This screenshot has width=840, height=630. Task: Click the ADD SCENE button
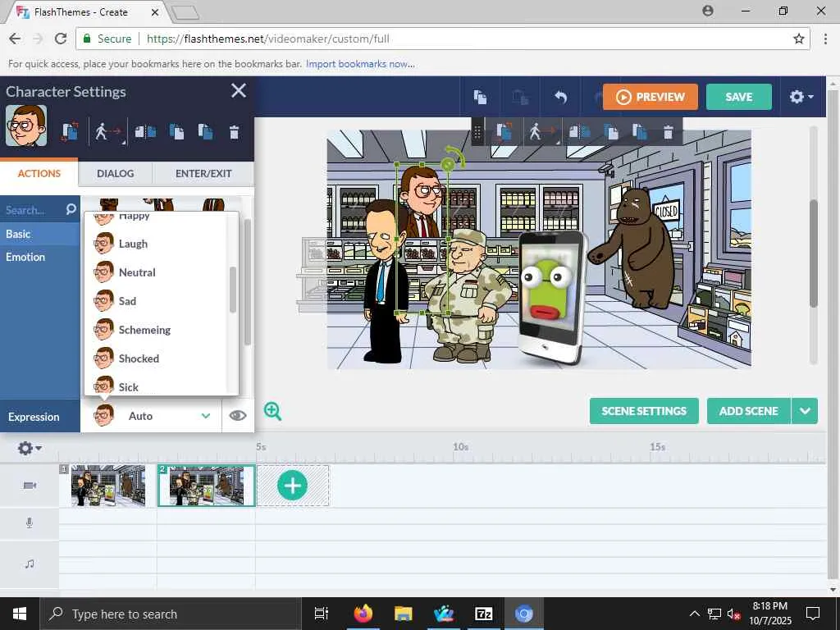(x=748, y=411)
